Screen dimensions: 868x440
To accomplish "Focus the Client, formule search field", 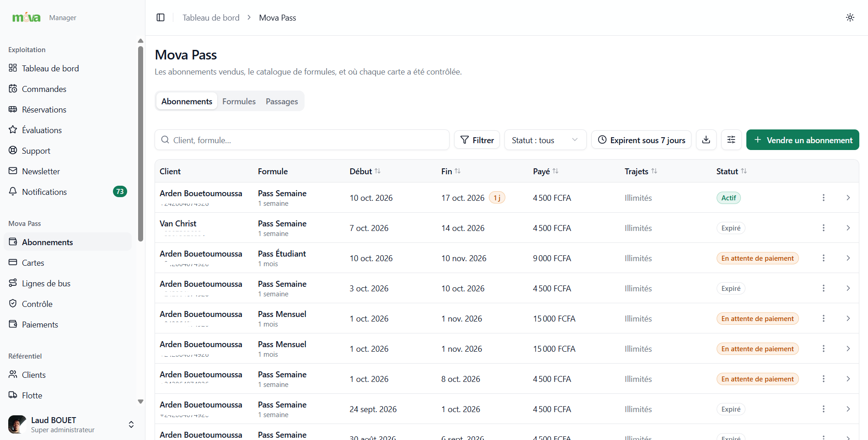I will (302, 140).
